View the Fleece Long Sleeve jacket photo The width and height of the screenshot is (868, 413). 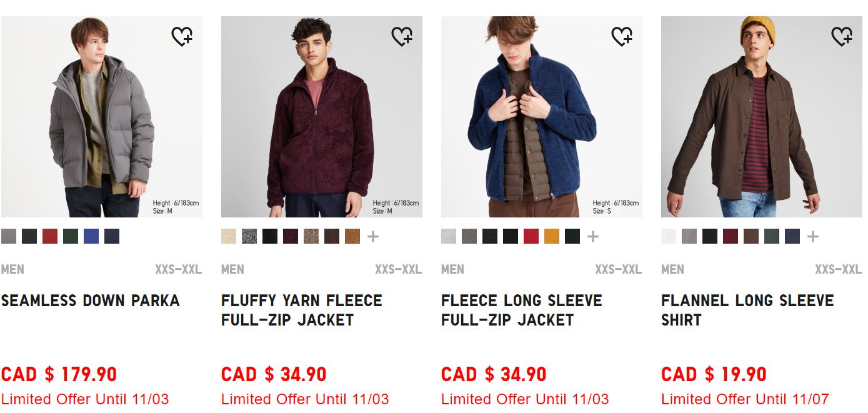(541, 117)
